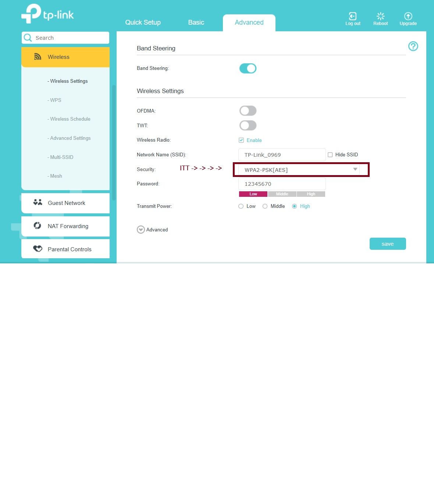Open the Security WPA2-PSK[AES] dropdown
Viewport: 434px width, 504px height.
pos(299,170)
